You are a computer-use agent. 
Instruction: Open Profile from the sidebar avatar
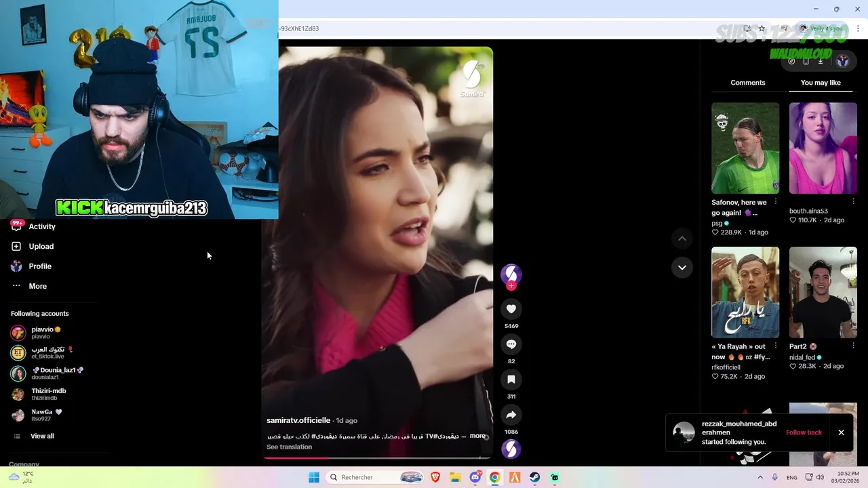click(16, 266)
